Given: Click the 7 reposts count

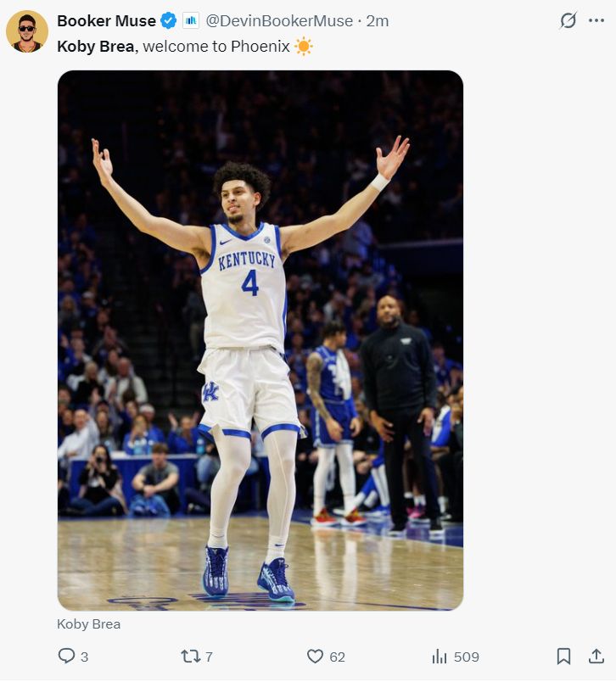Looking at the screenshot, I should coord(209,657).
